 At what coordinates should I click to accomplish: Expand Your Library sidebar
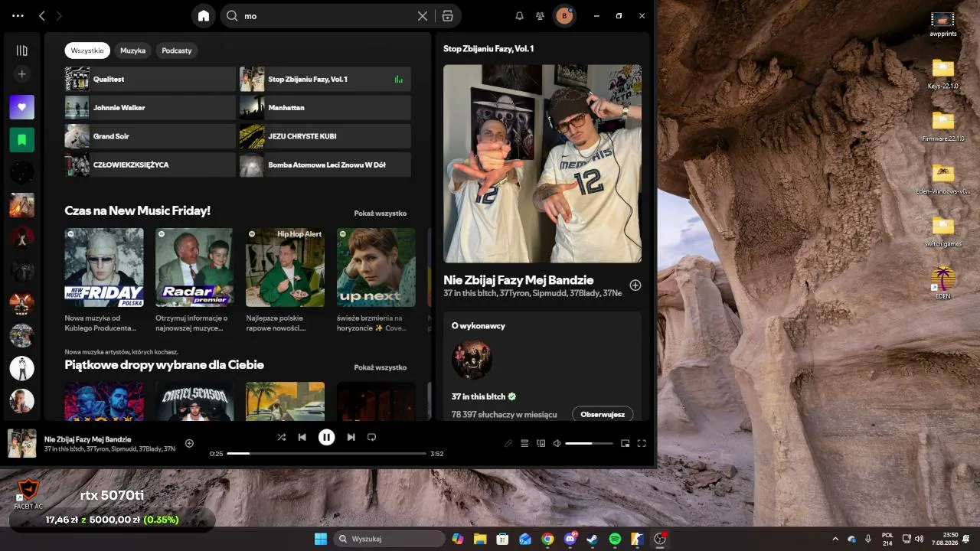(21, 51)
